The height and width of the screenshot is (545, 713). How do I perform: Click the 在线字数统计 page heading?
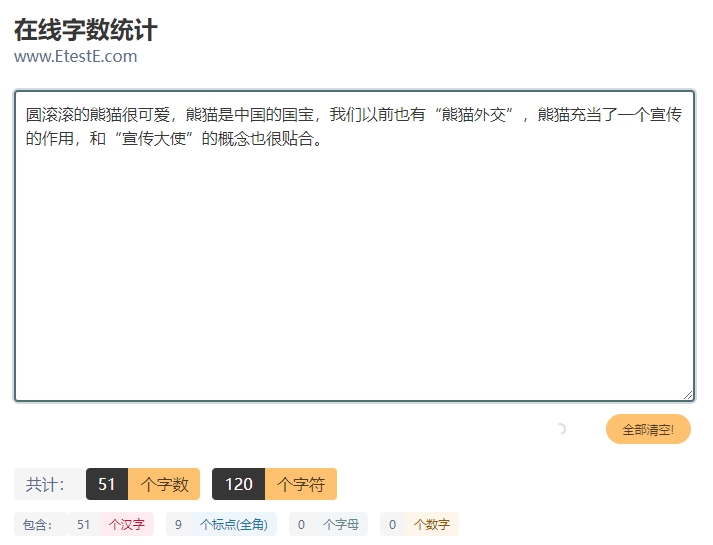point(86,30)
